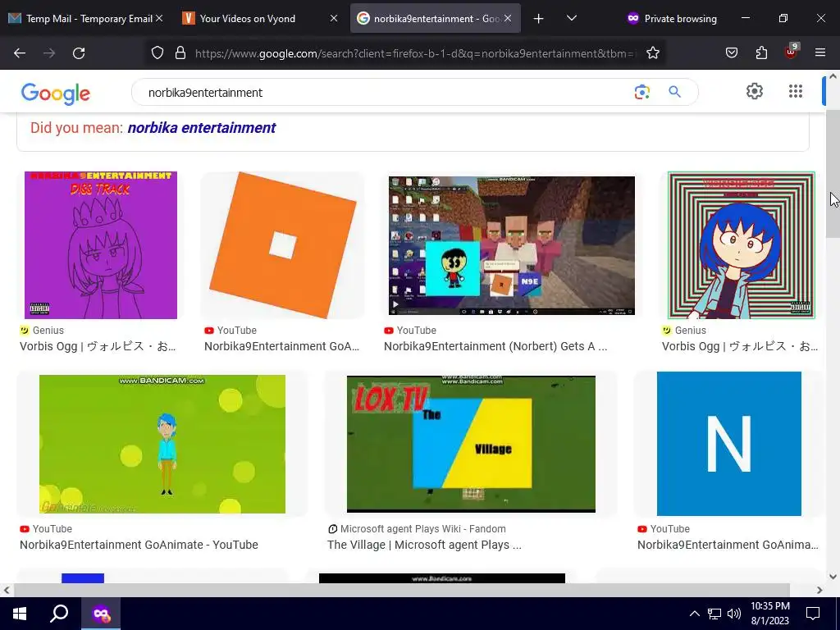Click the horizontal scrollbar at page bottom
Image resolution: width=840 pixels, height=630 pixels.
(402, 590)
